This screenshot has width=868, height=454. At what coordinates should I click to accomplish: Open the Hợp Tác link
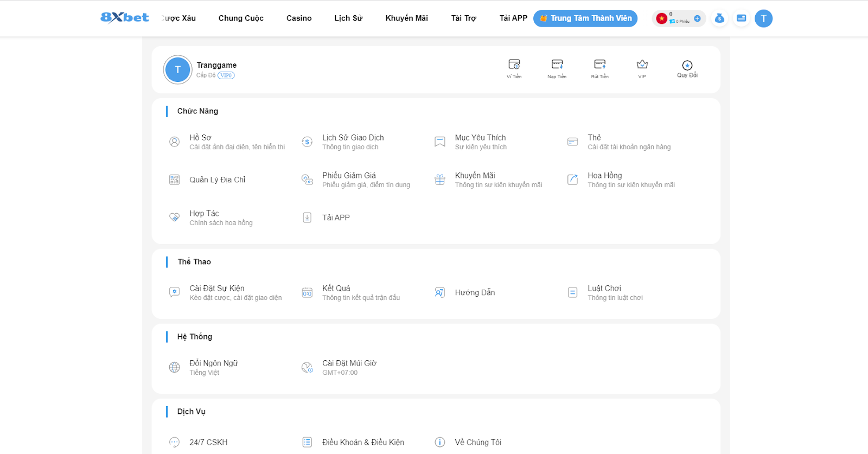pos(205,214)
